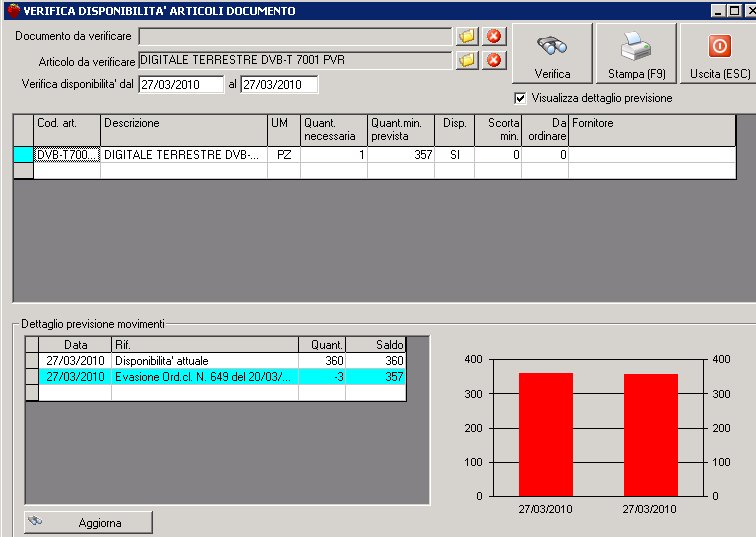Click the Verifica binoculars button
This screenshot has width=756, height=537.
tap(552, 54)
